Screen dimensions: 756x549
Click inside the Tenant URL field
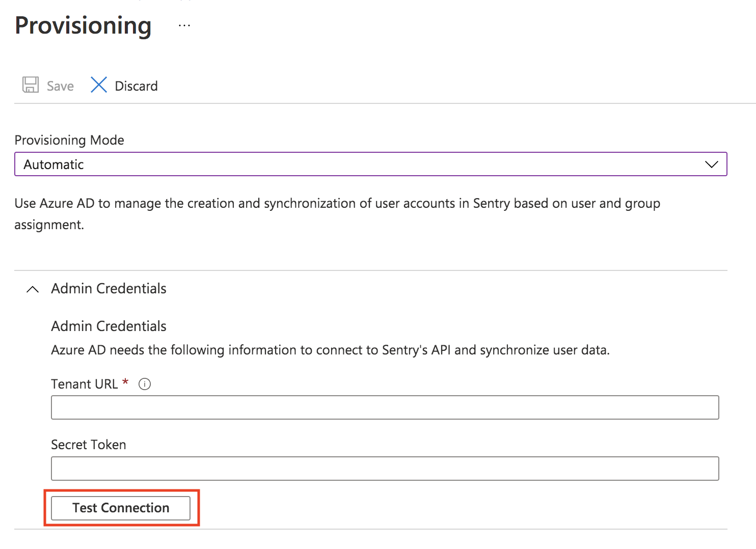pos(384,407)
